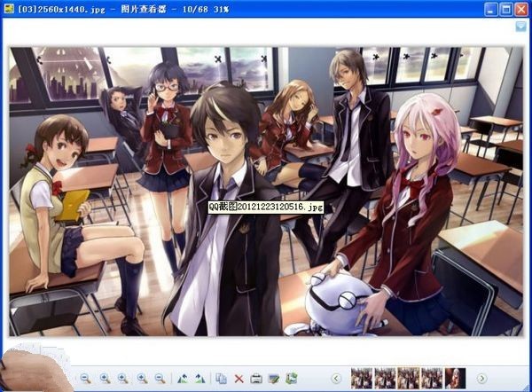Close the picture viewer window
This screenshot has height=392, width=532.
521,9
